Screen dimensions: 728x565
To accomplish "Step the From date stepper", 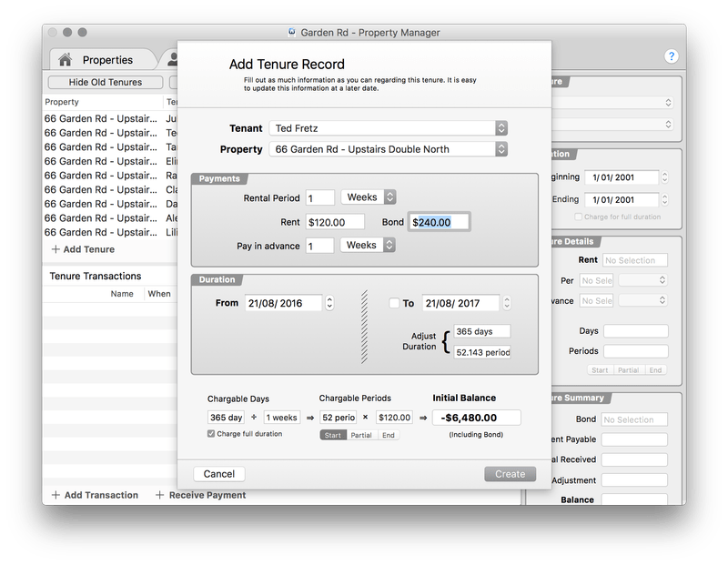I will tap(329, 303).
